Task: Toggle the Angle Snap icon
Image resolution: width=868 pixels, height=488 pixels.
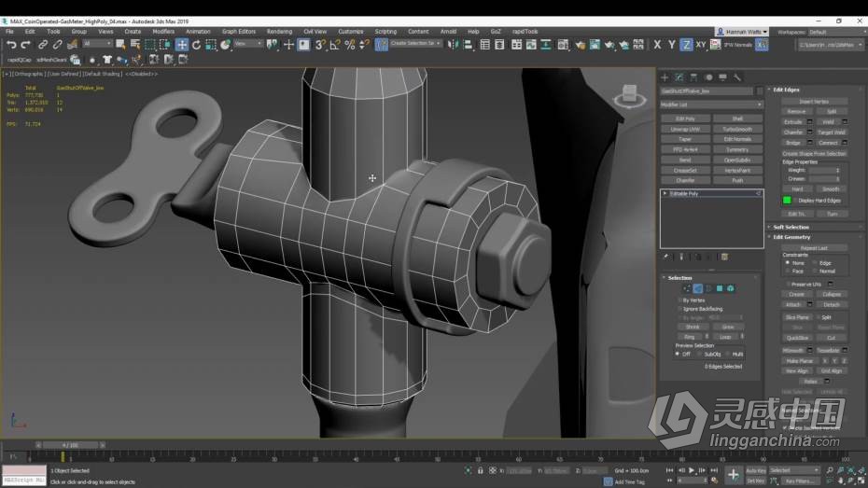Action: (x=335, y=45)
